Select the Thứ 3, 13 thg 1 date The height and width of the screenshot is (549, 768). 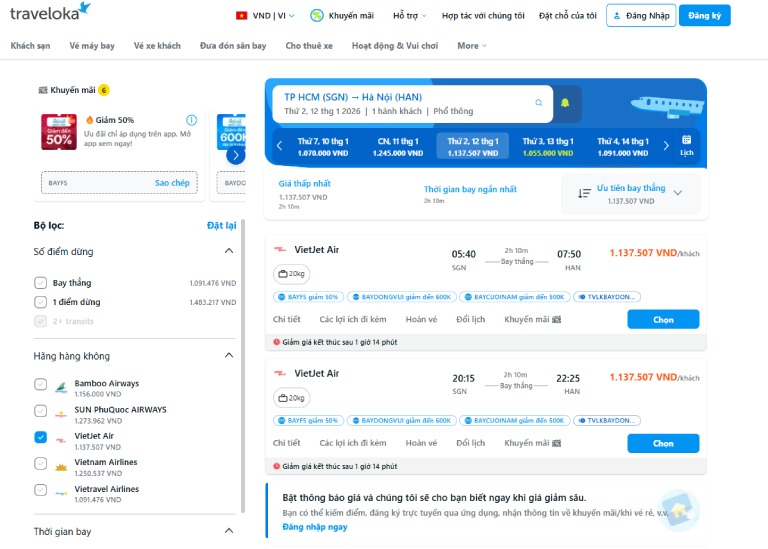(547, 146)
